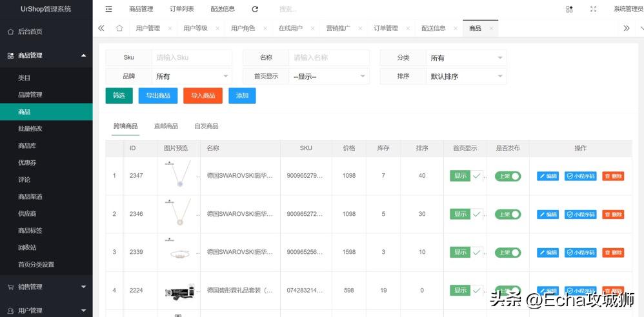Click the 筛选 button
The width and height of the screenshot is (644, 317).
[119, 95]
